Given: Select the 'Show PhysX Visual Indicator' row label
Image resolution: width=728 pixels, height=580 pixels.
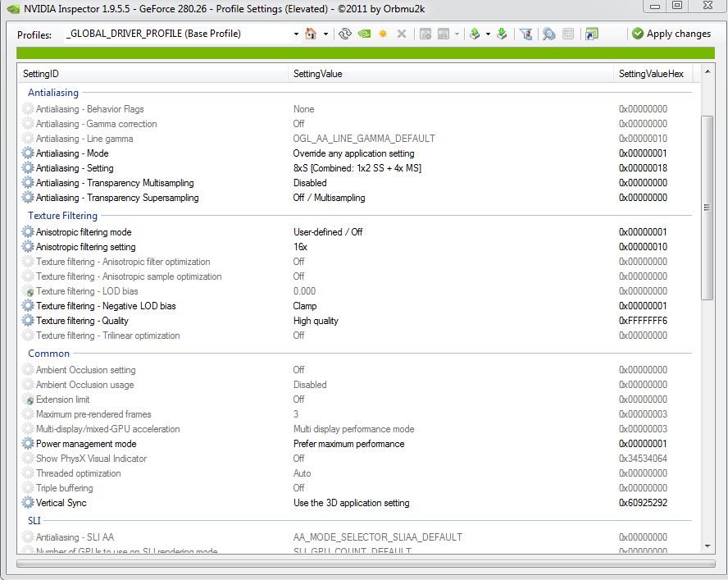Looking at the screenshot, I should pos(91,459).
